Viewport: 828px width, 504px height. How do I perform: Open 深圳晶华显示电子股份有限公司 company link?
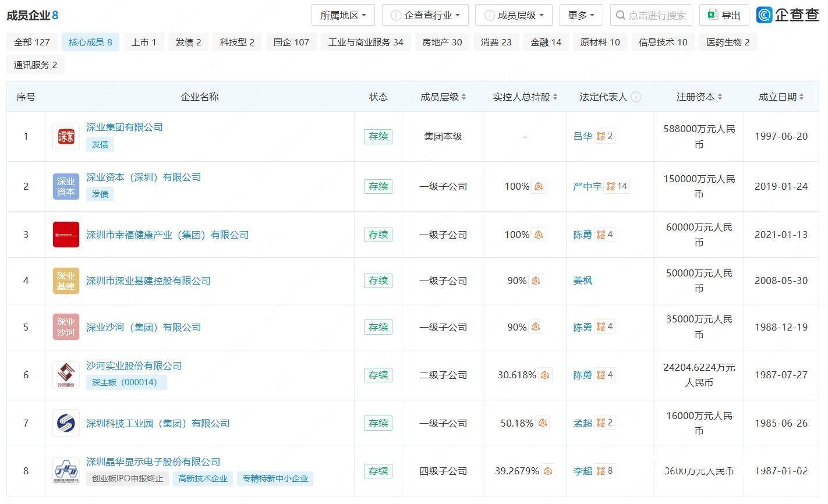153,462
